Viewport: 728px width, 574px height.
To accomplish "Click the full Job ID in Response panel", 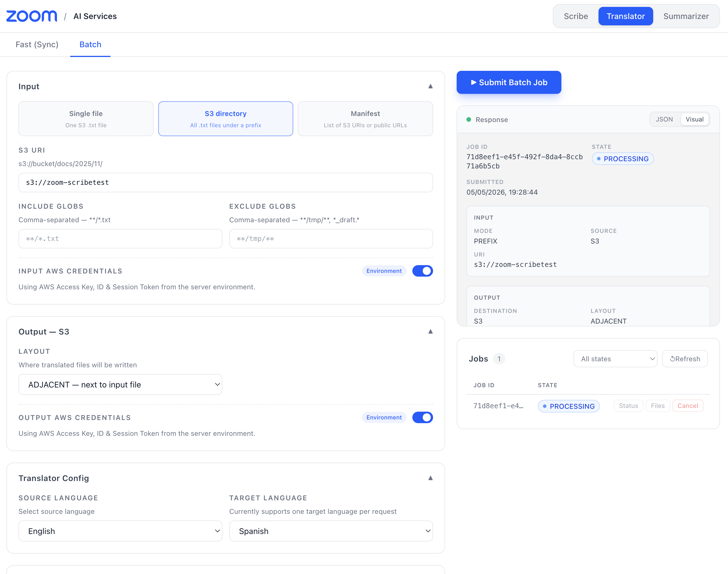I will point(524,161).
